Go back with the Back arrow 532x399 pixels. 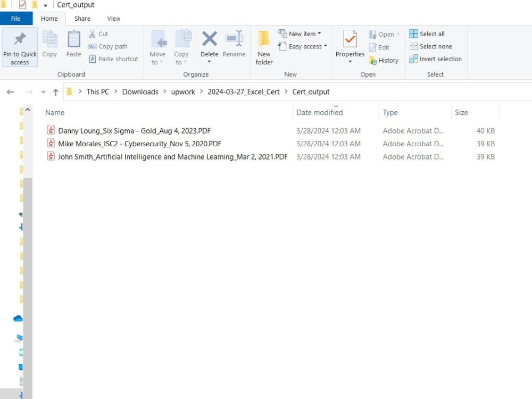[x=11, y=92]
